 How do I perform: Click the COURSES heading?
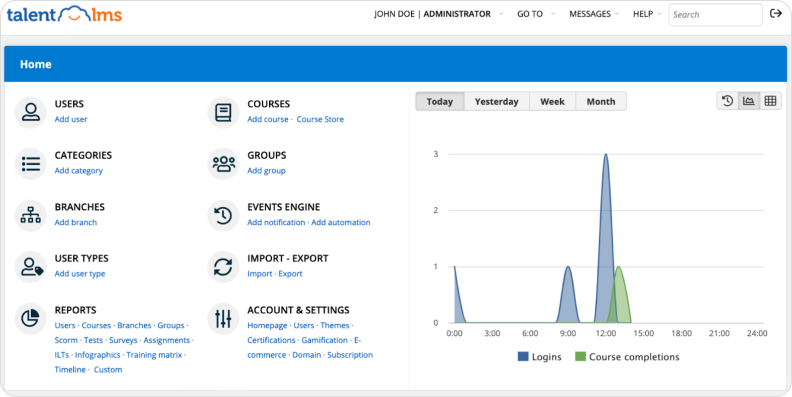tap(268, 104)
